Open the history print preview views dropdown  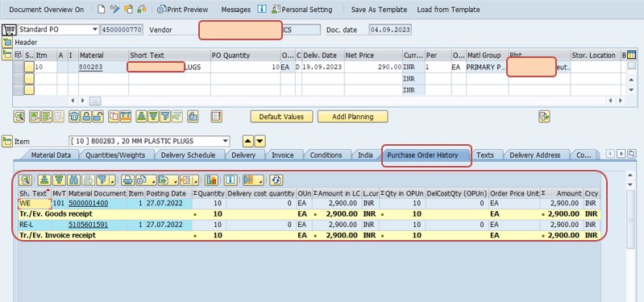click(146, 180)
